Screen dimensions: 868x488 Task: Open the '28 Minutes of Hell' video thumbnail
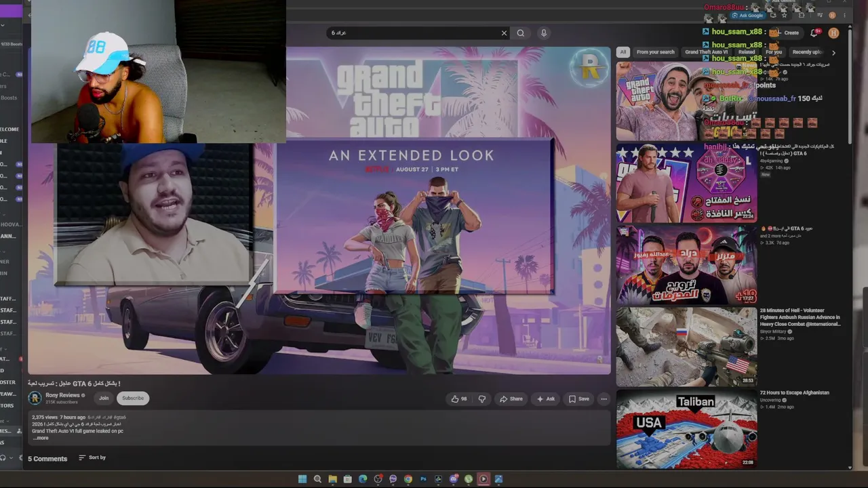[686, 347]
